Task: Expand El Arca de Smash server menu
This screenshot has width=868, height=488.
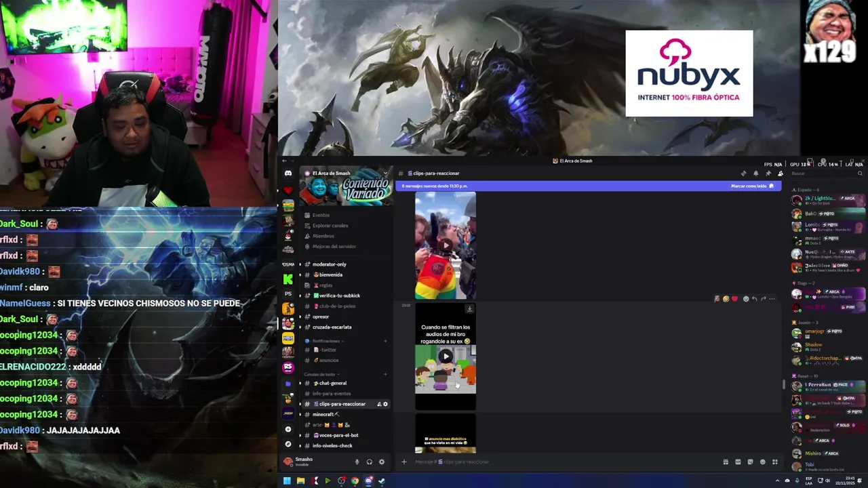Action: click(384, 174)
